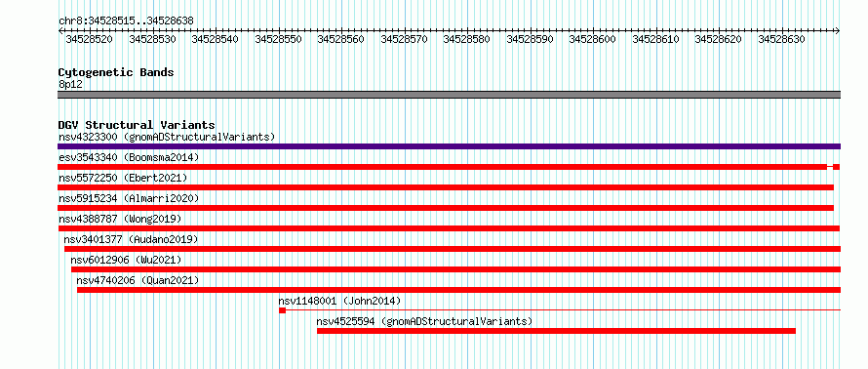This screenshot has height=369, width=868.
Task: Click the red nsv5915234 variant bar
Action: tap(446, 208)
